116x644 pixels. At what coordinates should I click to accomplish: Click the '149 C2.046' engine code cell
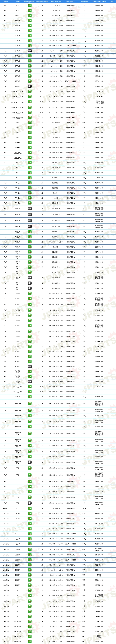pos(99,487)
